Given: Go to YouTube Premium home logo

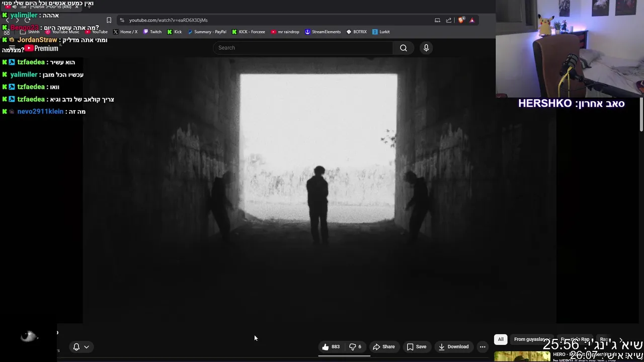Looking at the screenshot, I should point(42,48).
